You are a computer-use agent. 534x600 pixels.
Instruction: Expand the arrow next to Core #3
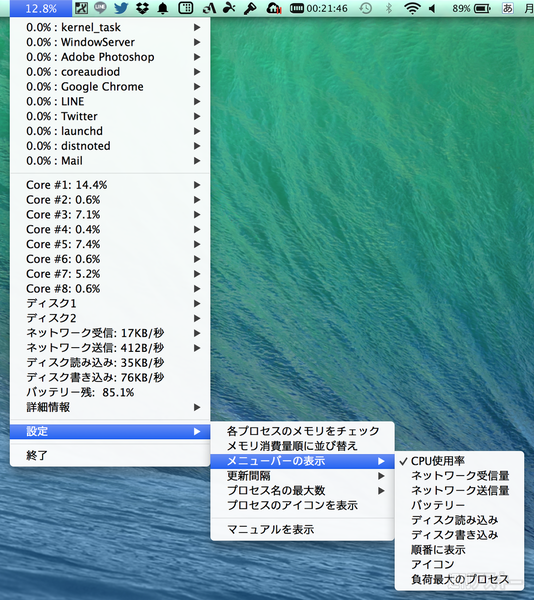click(197, 215)
